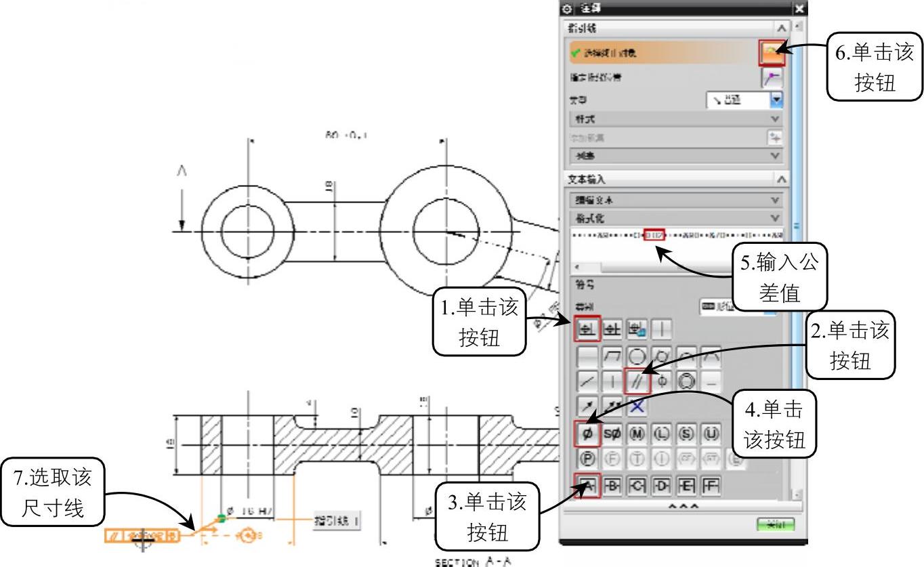This screenshot has height=567, width=924.
Task: Click the create leader jog icon
Action: (x=772, y=79)
